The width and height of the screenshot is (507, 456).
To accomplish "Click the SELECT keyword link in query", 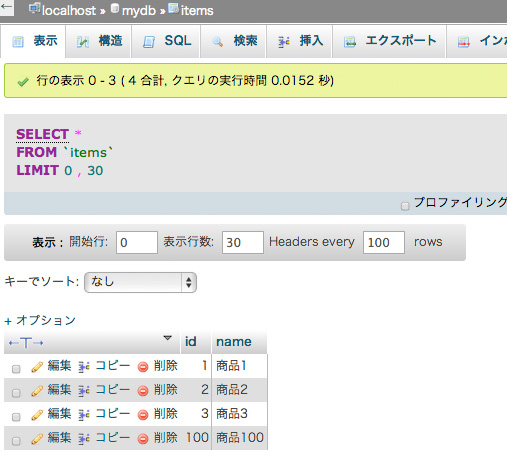I will (x=43, y=134).
